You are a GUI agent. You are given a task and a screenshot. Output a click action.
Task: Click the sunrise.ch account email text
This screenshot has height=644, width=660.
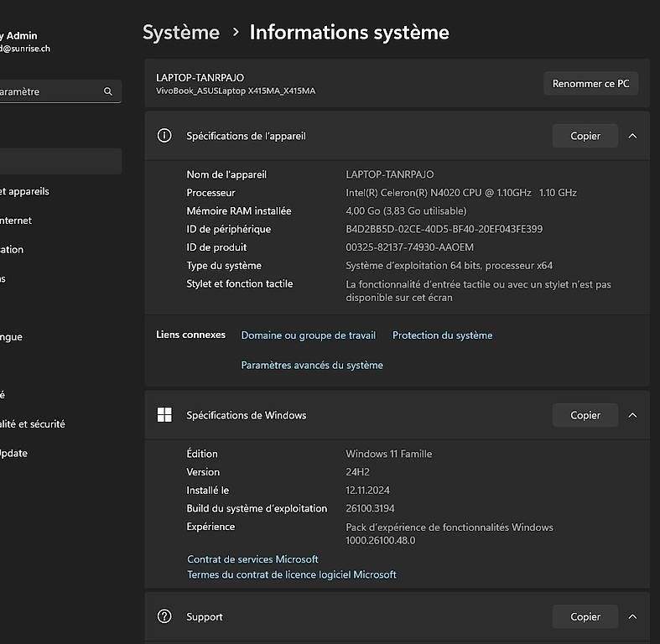[x=25, y=49]
